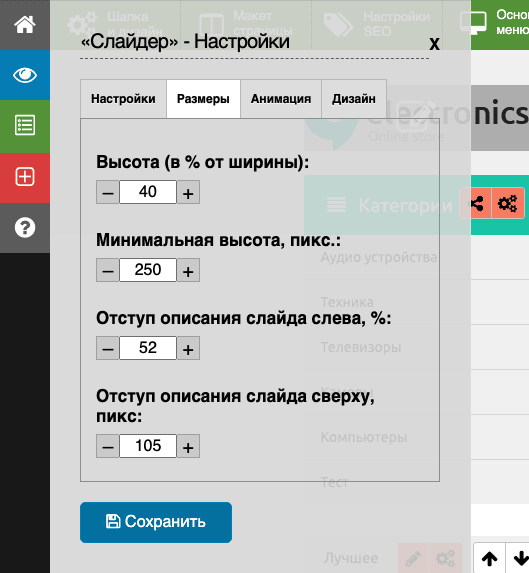Click the Тест category link
The width and height of the screenshot is (529, 573).
334,482
